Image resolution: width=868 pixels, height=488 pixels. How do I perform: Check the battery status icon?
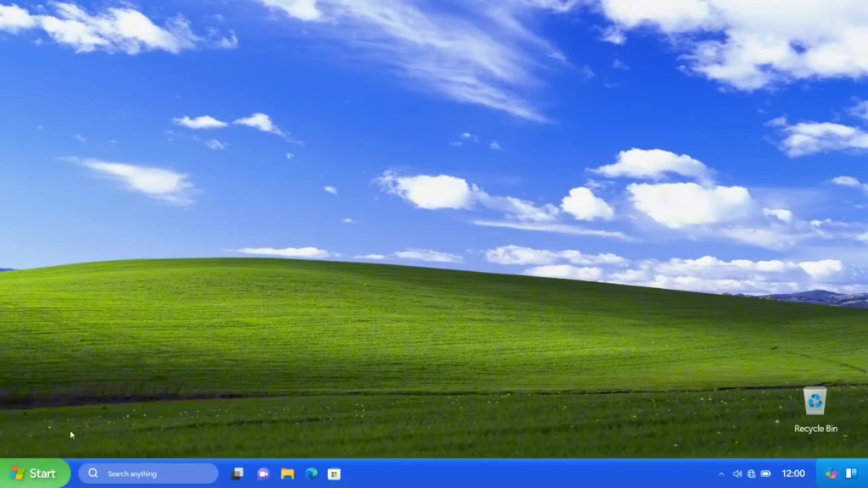[766, 473]
